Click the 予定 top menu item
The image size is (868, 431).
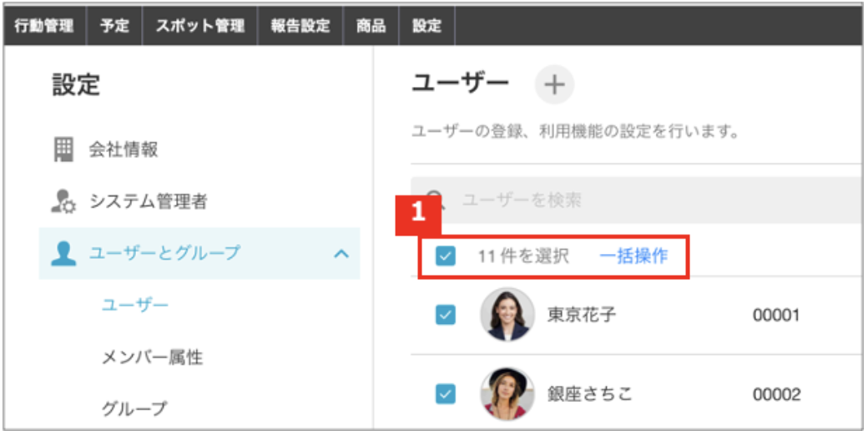click(x=114, y=26)
